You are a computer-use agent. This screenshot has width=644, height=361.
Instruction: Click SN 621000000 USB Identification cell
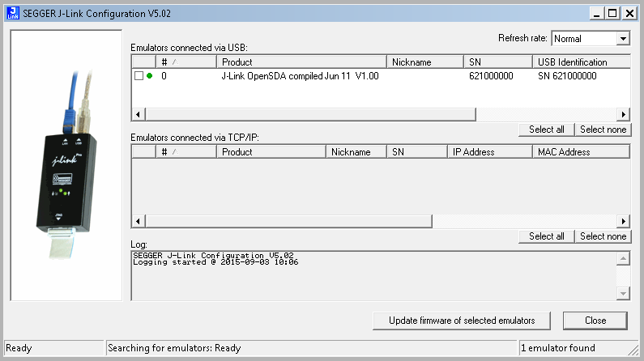coord(567,76)
